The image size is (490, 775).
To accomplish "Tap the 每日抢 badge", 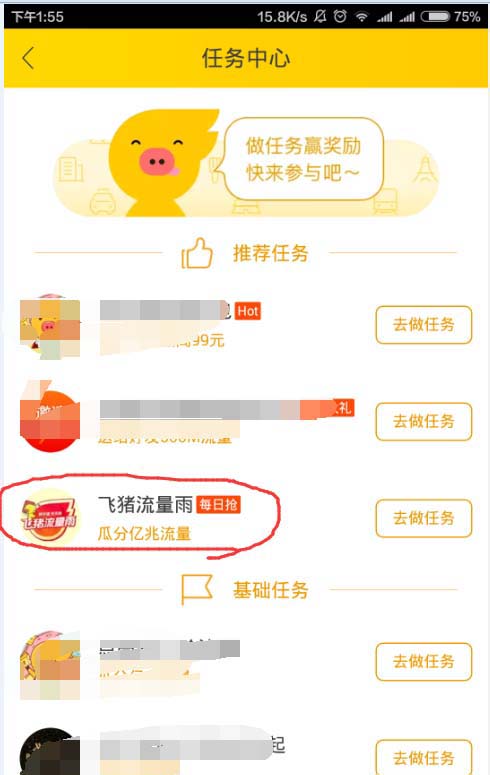I will click(219, 505).
